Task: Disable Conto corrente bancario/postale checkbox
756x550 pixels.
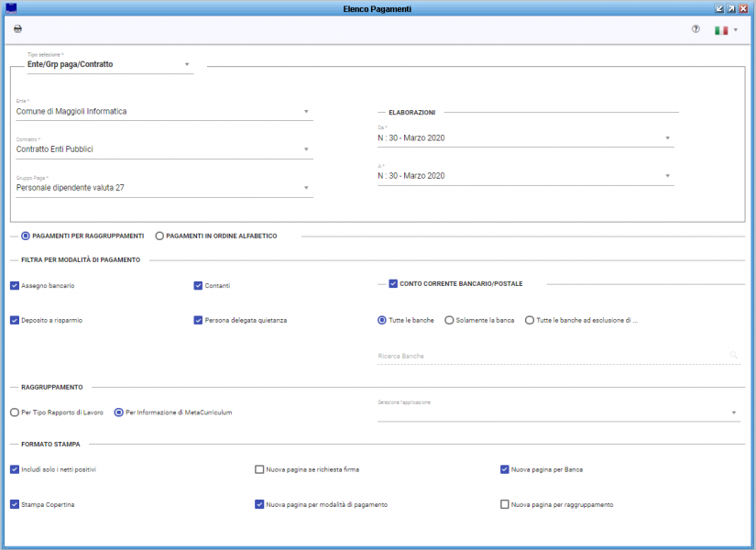Action: point(393,283)
